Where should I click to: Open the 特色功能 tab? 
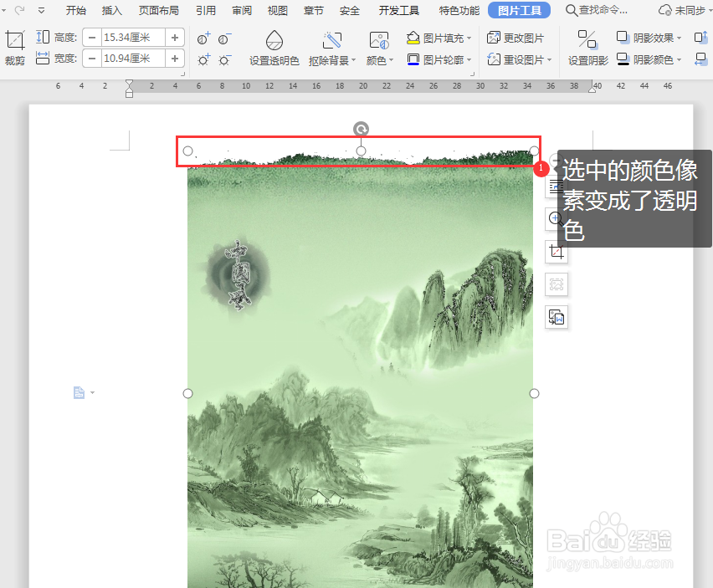pos(459,10)
